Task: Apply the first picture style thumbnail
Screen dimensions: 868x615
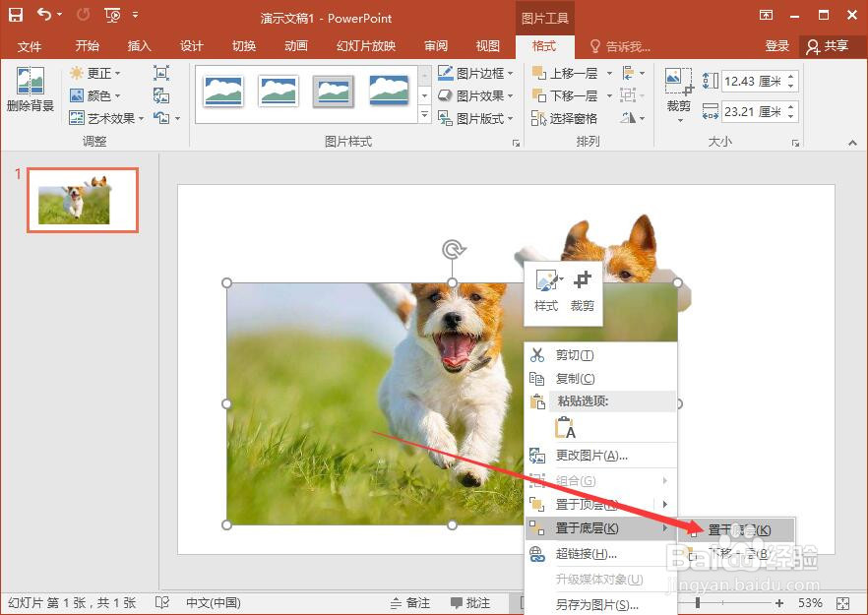Action: click(223, 91)
